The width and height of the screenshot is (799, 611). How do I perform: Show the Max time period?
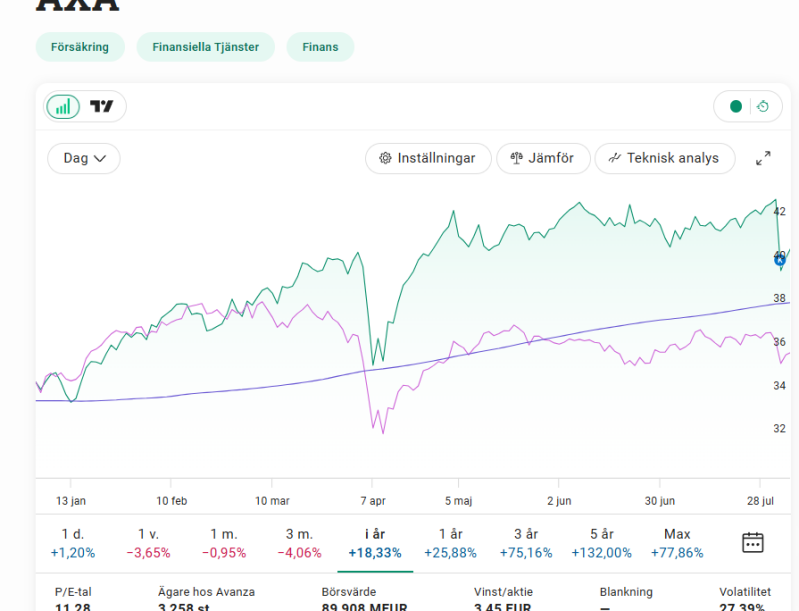point(677,543)
